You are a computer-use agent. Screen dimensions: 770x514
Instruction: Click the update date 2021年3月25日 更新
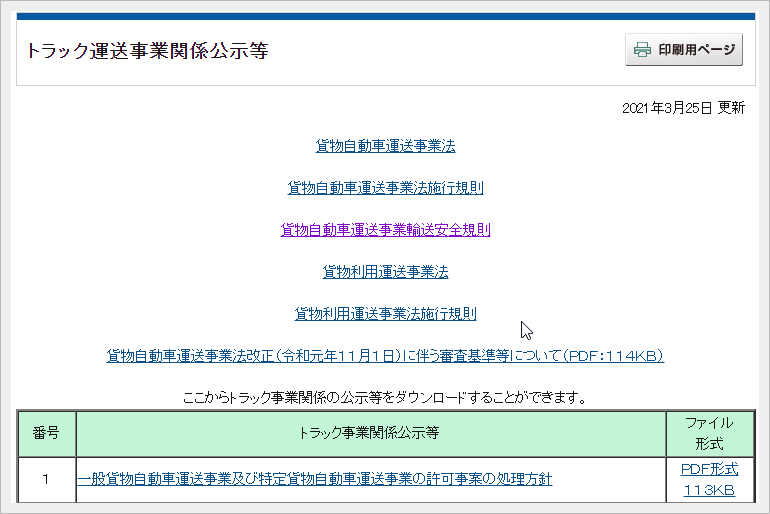tap(684, 108)
